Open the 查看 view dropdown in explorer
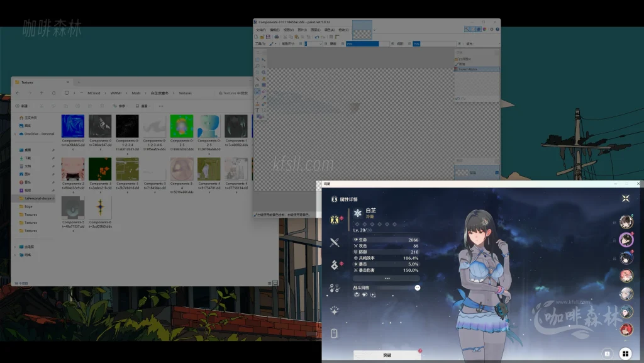644x363 pixels. point(143,106)
